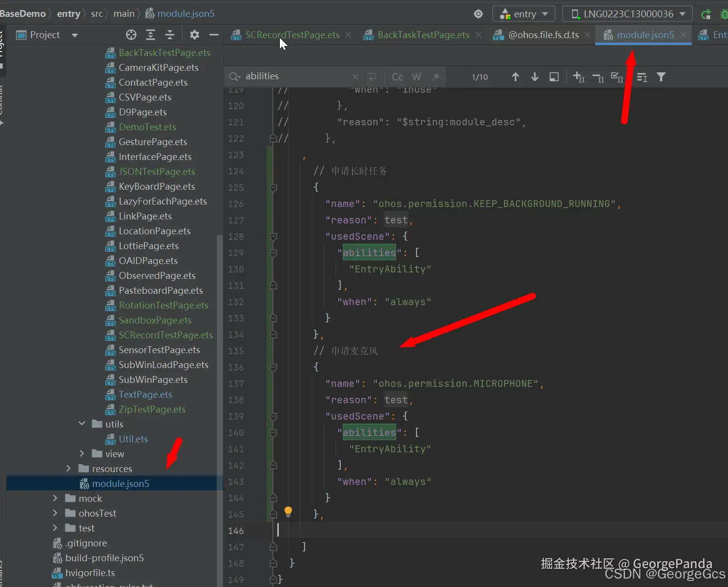
Task: Click the filter search results funnel icon
Action: (x=661, y=77)
